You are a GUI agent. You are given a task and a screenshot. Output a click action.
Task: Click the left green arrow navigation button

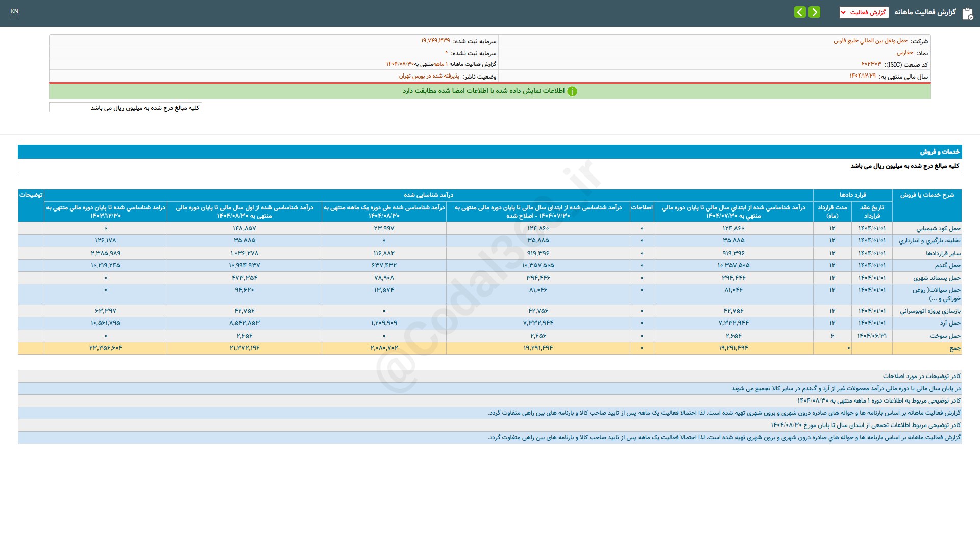point(800,12)
